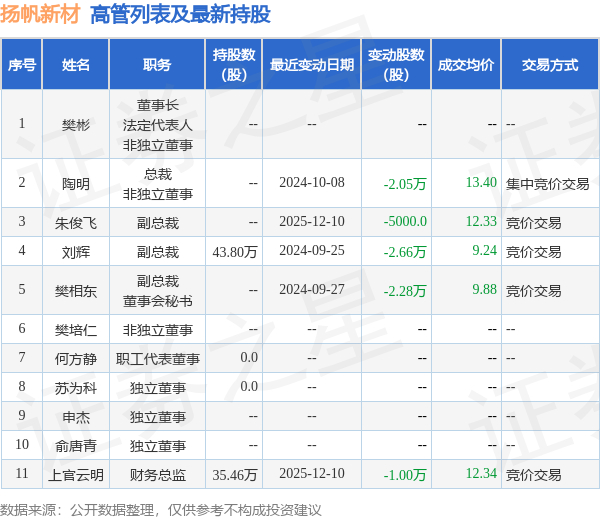
Task: Click the -2.28万 change value
Action: [405, 291]
